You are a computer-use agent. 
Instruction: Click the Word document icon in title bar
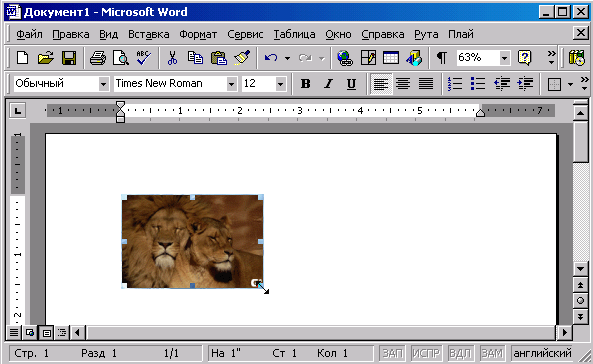tap(13, 12)
